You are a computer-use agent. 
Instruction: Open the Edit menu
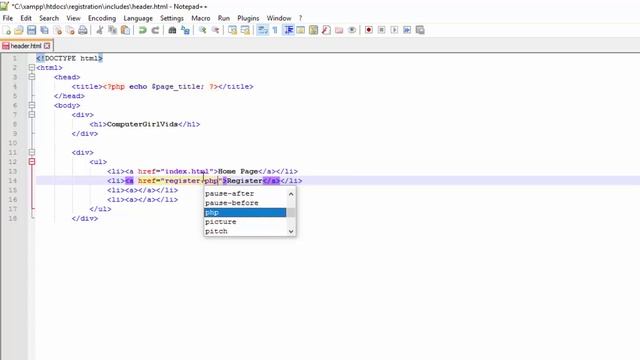click(26, 18)
